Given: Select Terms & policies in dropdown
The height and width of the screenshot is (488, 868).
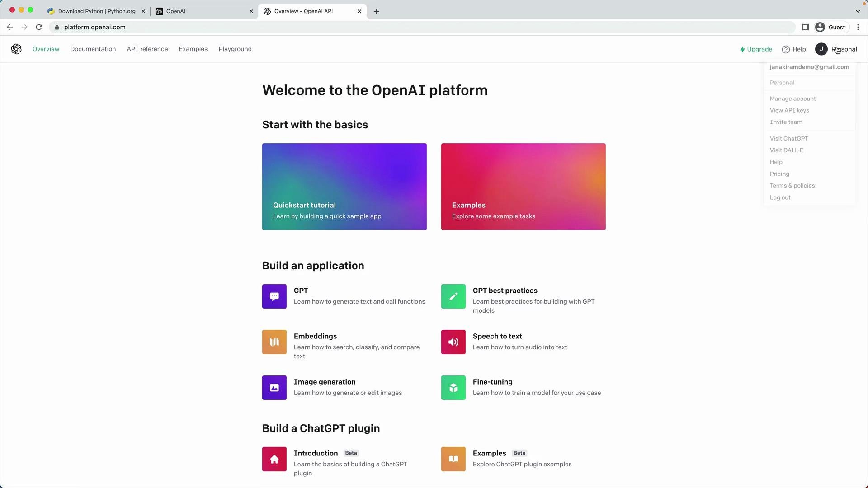Looking at the screenshot, I should point(792,186).
